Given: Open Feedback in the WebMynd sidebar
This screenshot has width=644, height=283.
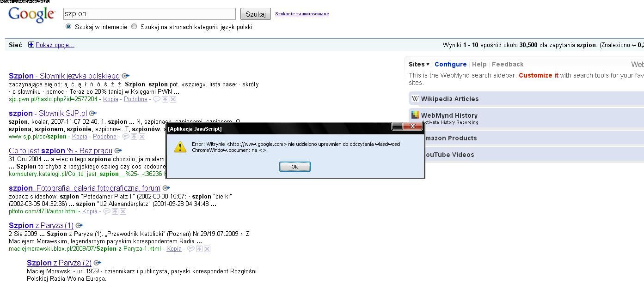Looking at the screenshot, I should coord(508,64).
